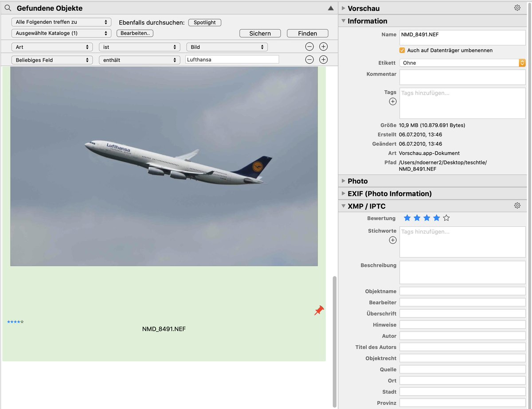Add a tag with the Tags plus button
Viewport: 532px width, 409px height.
click(392, 101)
